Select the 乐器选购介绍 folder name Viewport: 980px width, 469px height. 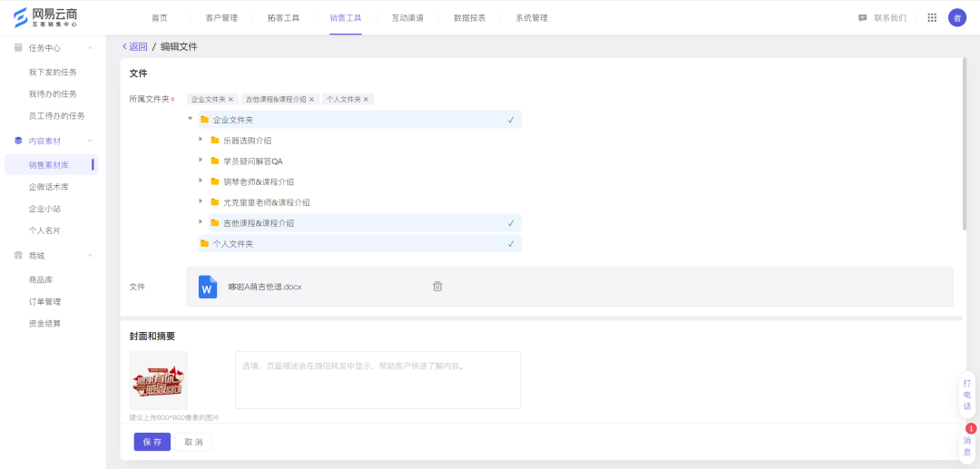pos(248,141)
